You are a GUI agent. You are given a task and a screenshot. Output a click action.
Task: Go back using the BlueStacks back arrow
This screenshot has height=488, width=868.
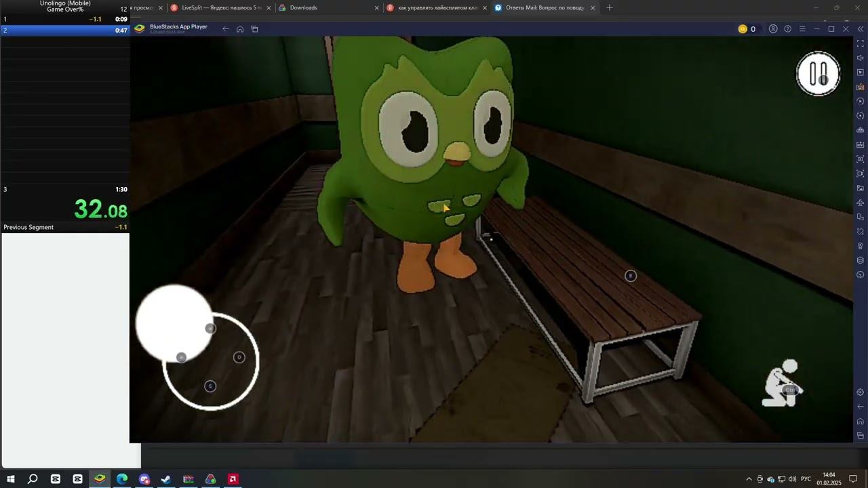pos(226,29)
